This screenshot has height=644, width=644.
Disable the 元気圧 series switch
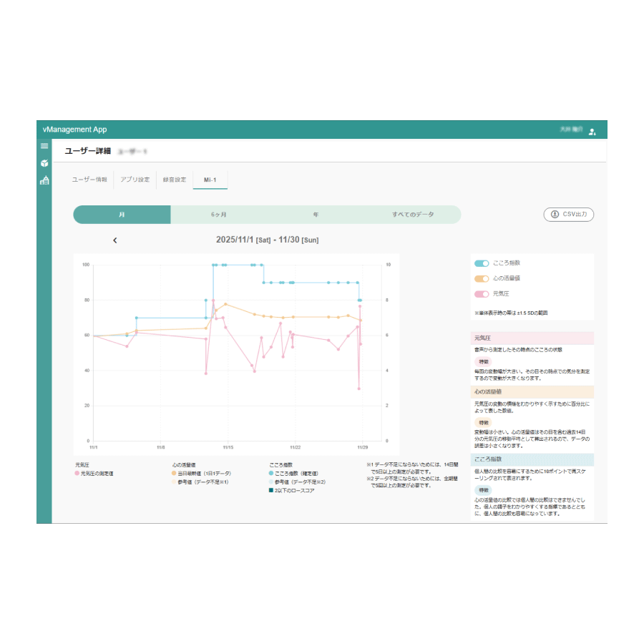[x=482, y=293]
